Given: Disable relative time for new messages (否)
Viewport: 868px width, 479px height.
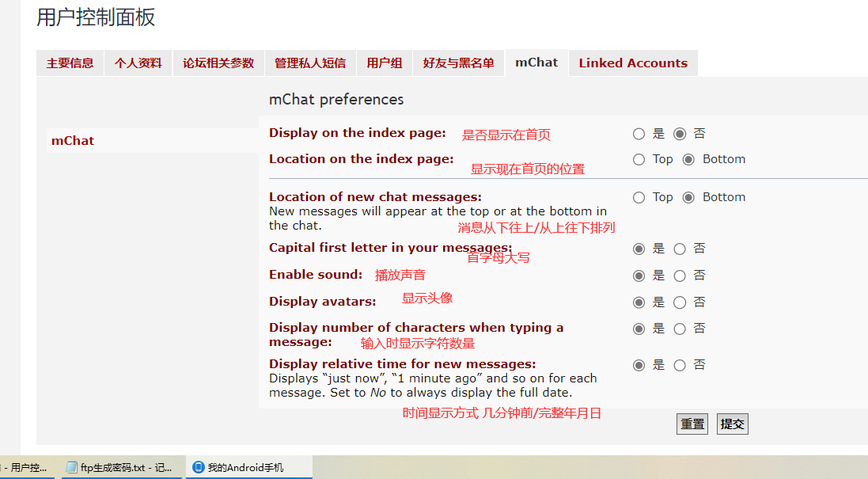Looking at the screenshot, I should [x=680, y=366].
